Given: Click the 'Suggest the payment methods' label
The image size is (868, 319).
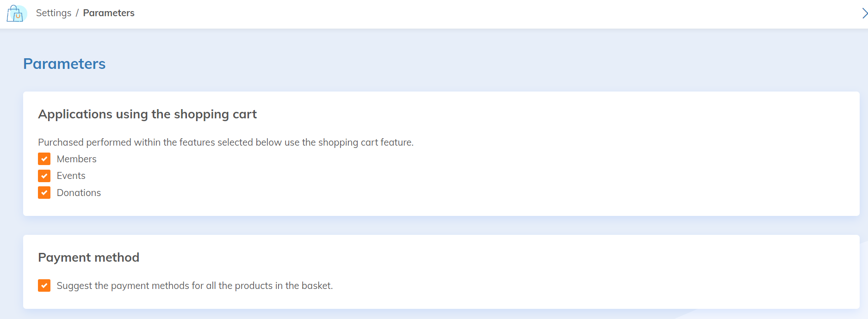Looking at the screenshot, I should pyautogui.click(x=194, y=286).
